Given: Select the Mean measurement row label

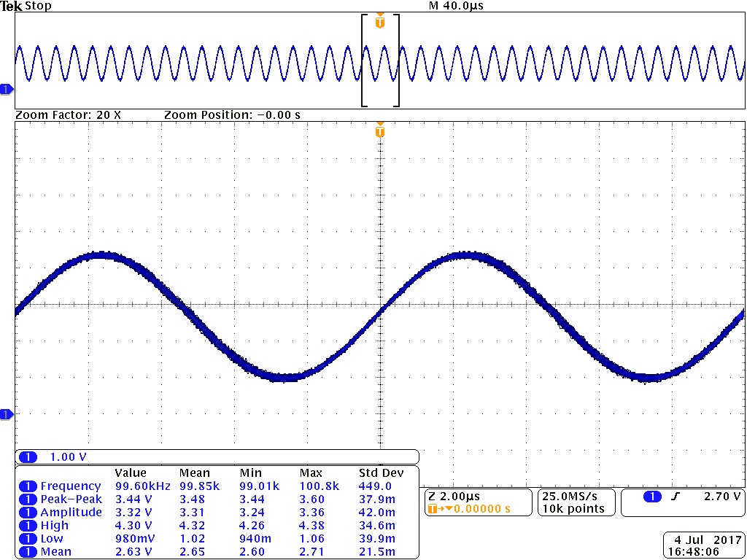Looking at the screenshot, I should [x=56, y=552].
